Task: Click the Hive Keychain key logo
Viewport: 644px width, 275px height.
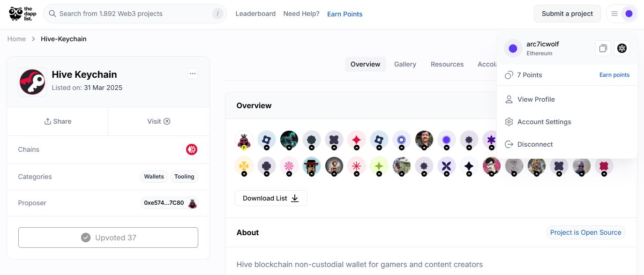Action: (32, 82)
